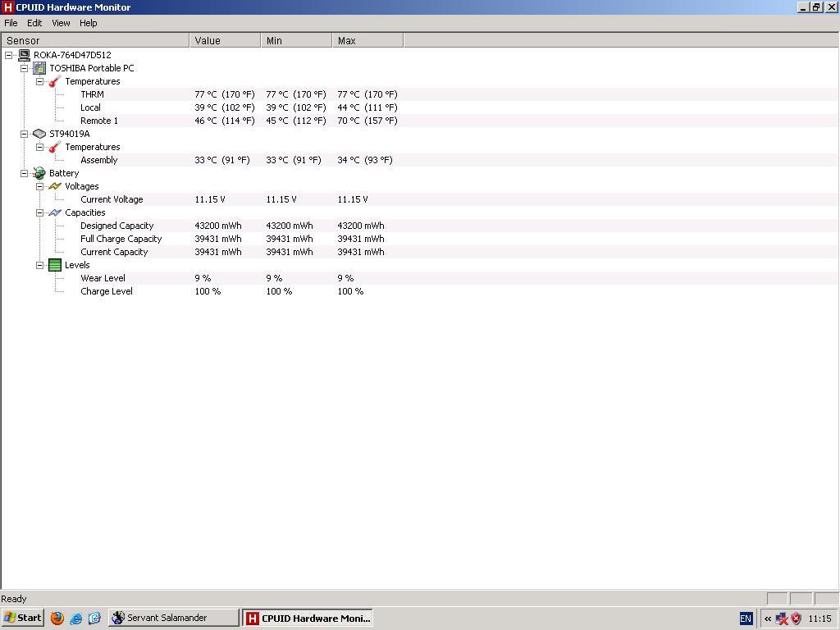Viewport: 840px width, 630px height.
Task: Click the ROKA-764D47D512 label
Action: (x=72, y=55)
